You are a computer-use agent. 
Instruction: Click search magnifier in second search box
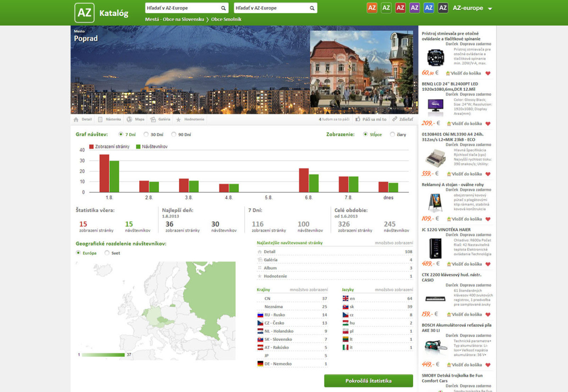(x=312, y=8)
